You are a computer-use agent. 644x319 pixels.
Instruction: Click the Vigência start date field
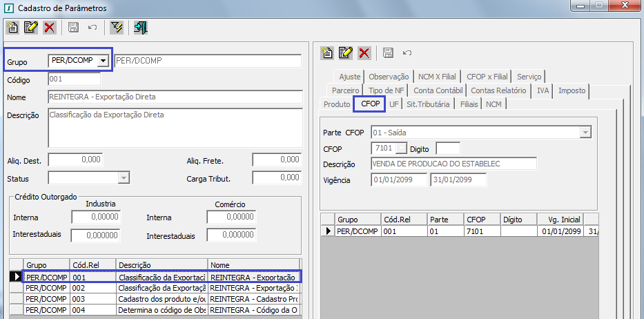[x=399, y=180]
